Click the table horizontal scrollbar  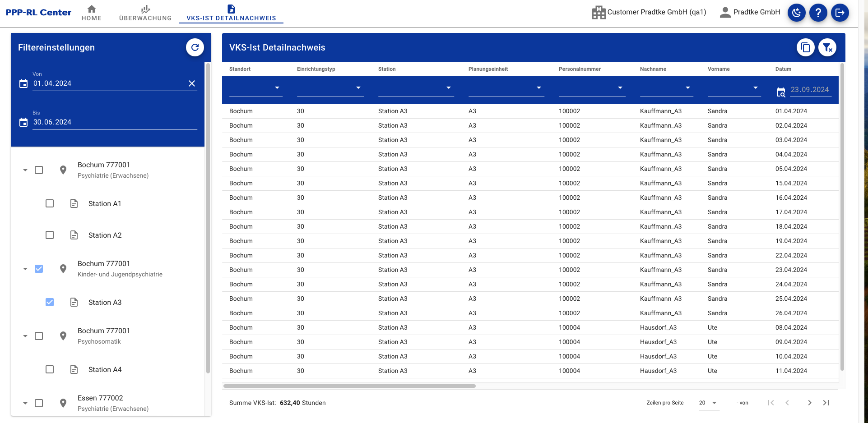349,386
